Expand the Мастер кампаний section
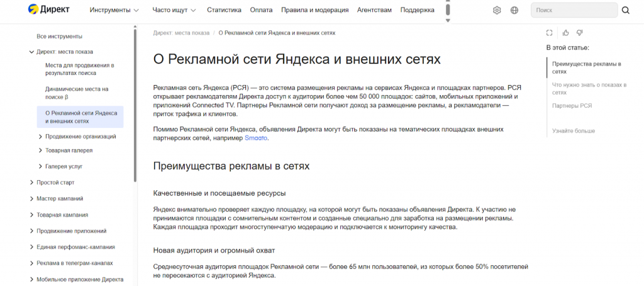The width and height of the screenshot is (644, 286). [x=31, y=198]
